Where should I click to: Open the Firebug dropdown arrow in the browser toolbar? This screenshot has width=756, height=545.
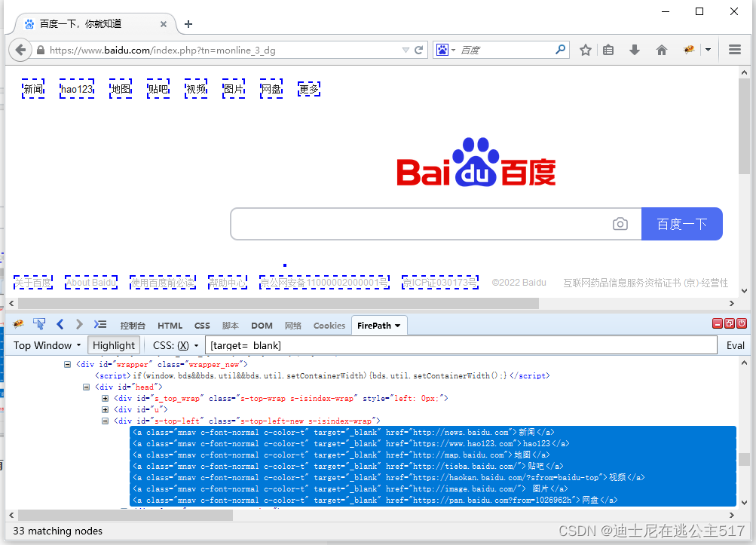click(x=708, y=50)
